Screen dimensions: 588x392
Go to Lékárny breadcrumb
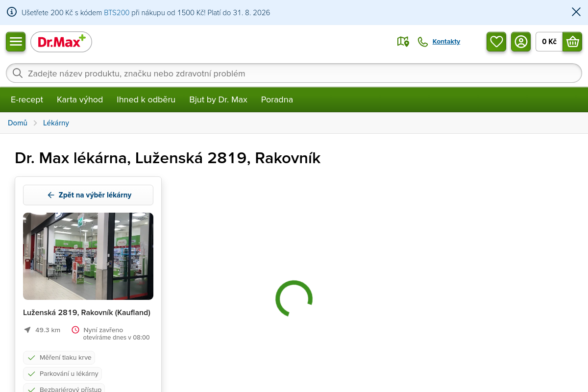click(56, 123)
